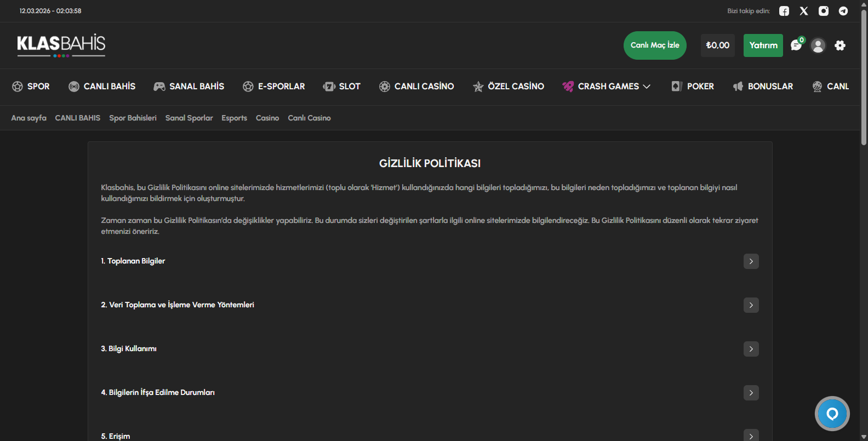Click the green Yatırım deposit button
The width and height of the screenshot is (868, 441).
click(763, 45)
